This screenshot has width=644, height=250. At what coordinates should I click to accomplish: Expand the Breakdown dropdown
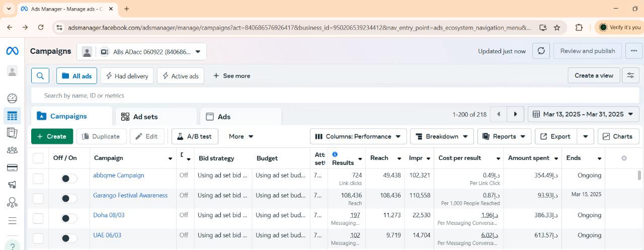[442, 136]
